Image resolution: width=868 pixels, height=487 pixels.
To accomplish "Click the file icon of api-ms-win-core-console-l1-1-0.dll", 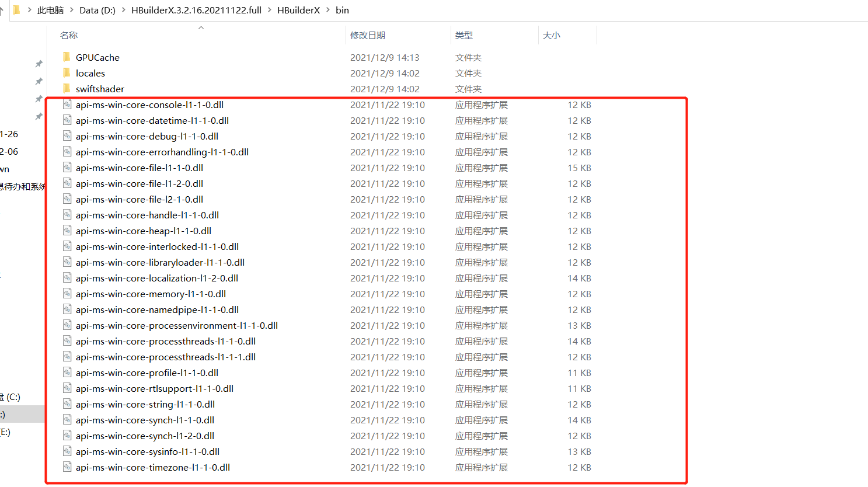I will tap(67, 105).
